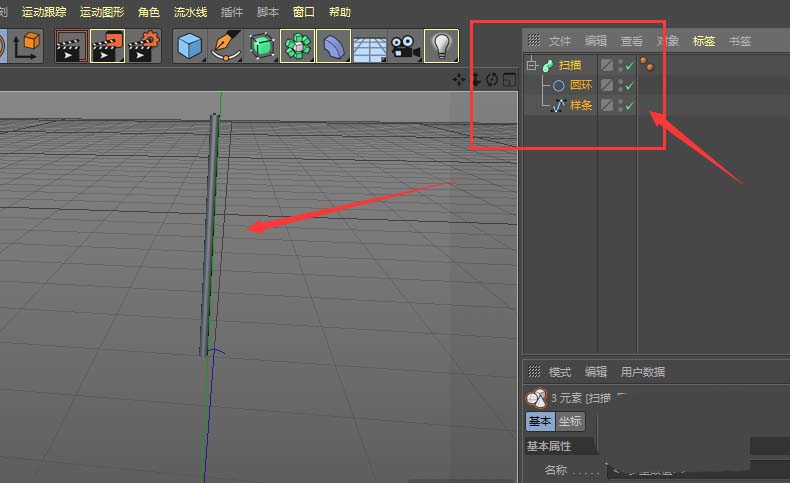
Task: Toggle the green enable checkmark for 圆环
Action: click(x=629, y=86)
